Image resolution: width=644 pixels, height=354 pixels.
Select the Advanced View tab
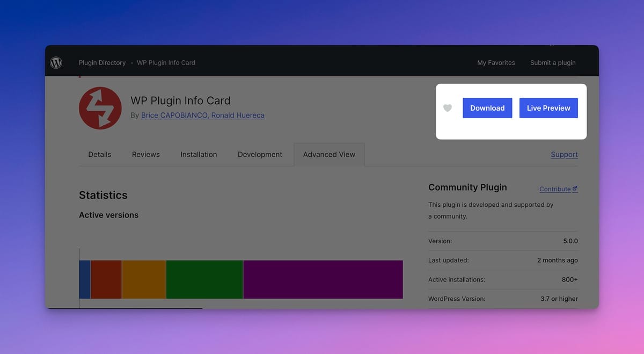[329, 155]
